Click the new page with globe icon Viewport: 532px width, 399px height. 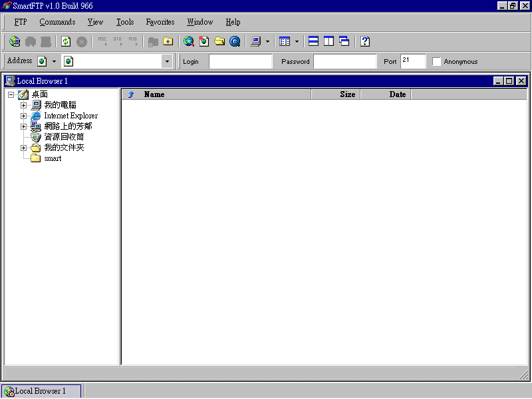[204, 41]
